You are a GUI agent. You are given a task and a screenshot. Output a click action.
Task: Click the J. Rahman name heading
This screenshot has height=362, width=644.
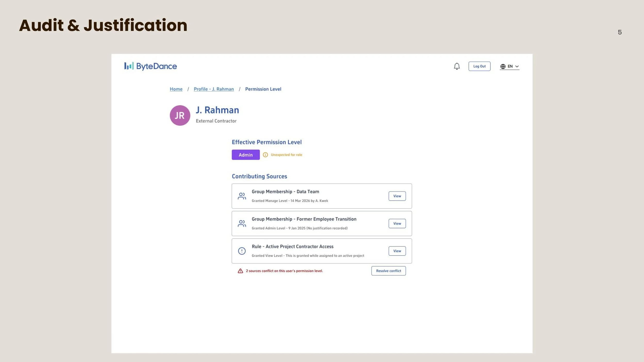pos(217,110)
